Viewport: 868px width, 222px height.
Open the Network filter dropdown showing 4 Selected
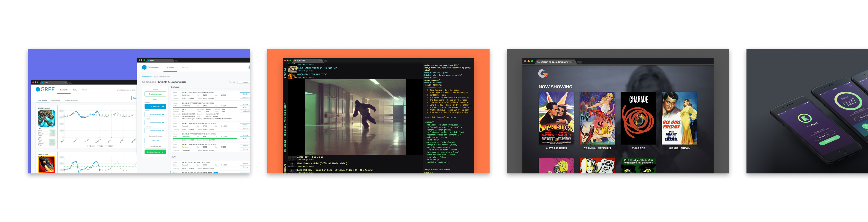tap(155, 106)
